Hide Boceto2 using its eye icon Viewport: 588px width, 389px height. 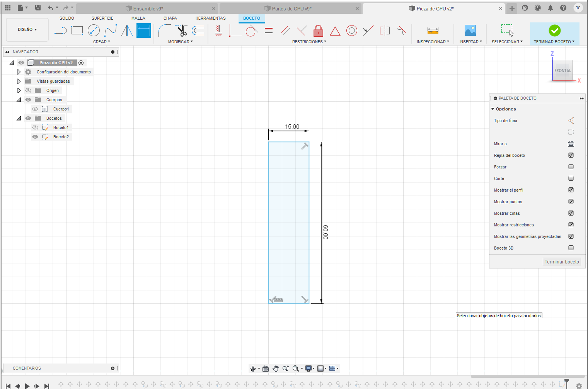pos(35,137)
